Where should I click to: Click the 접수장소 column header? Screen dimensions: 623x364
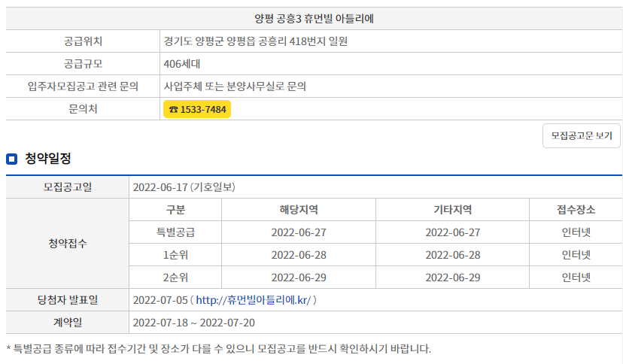point(576,210)
